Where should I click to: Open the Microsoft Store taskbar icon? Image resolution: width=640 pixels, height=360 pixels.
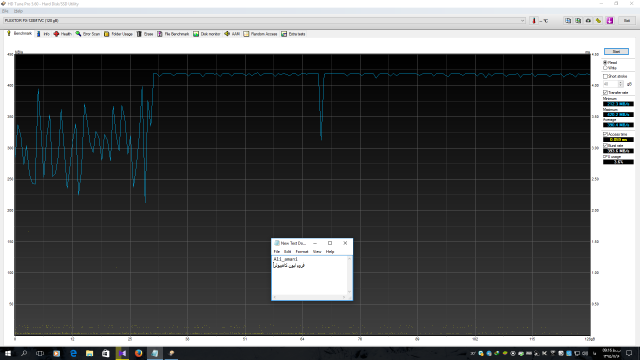pyautogui.click(x=106, y=353)
